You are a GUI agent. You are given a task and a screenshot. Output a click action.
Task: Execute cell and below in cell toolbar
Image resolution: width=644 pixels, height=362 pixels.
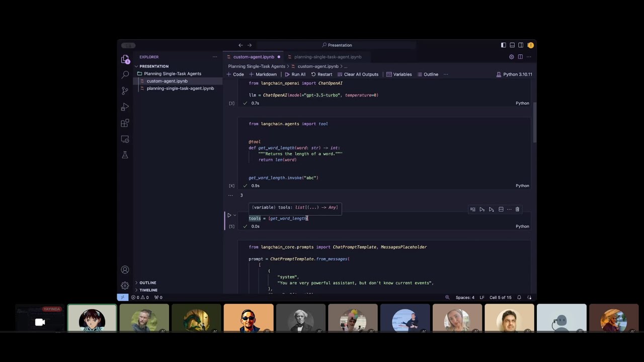tap(492, 209)
